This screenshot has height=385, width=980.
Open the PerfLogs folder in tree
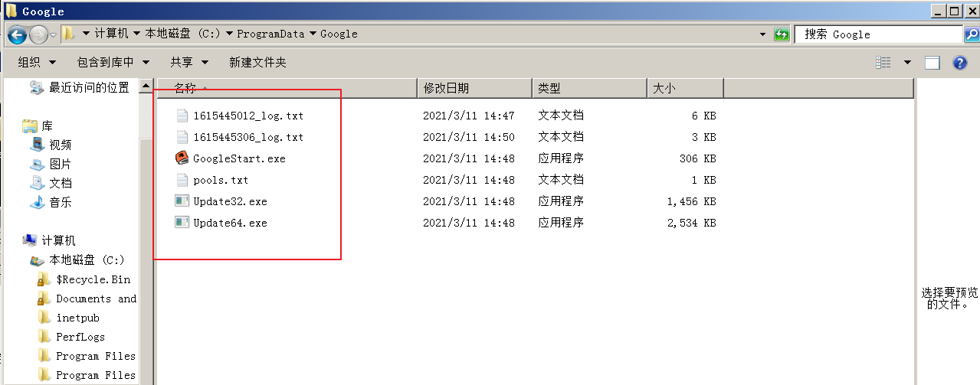[80, 337]
